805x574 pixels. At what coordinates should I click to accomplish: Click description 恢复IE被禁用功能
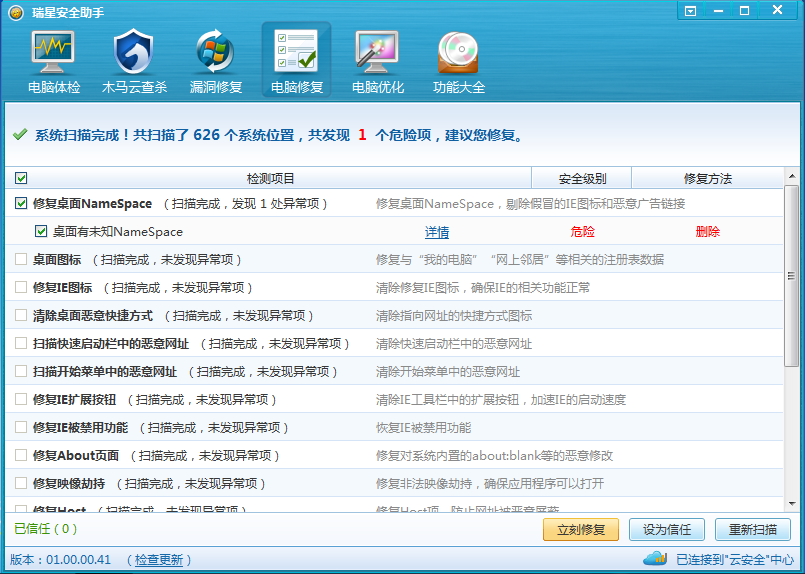click(423, 428)
